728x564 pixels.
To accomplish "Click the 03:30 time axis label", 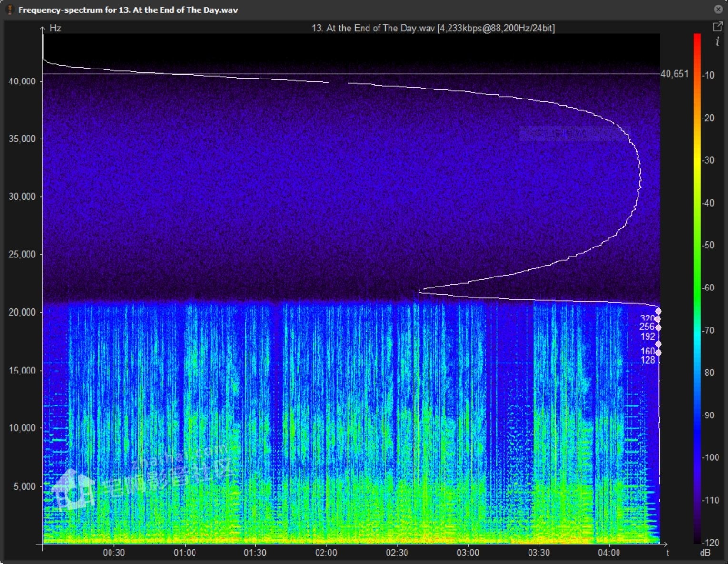I will tap(539, 553).
